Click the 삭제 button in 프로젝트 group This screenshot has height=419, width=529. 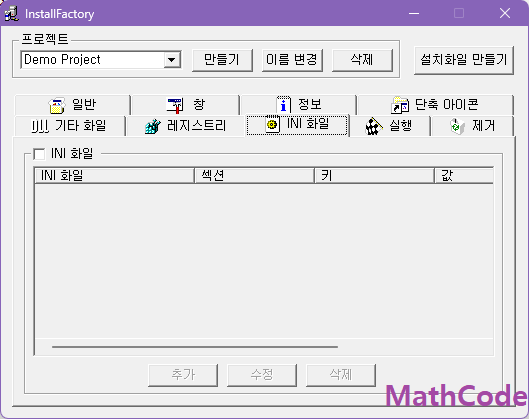click(362, 60)
